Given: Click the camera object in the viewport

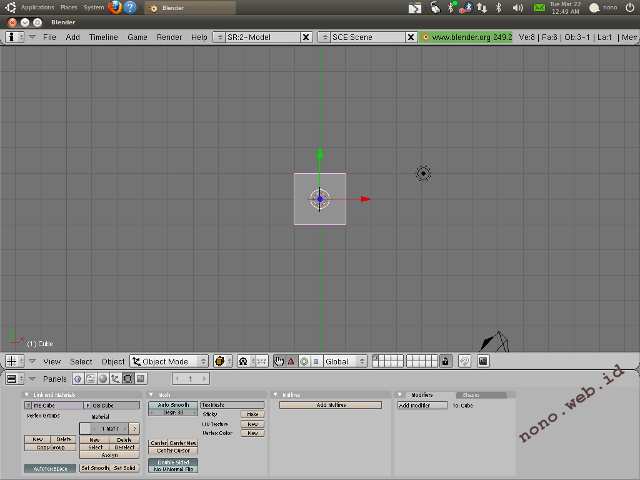Looking at the screenshot, I should [495, 341].
